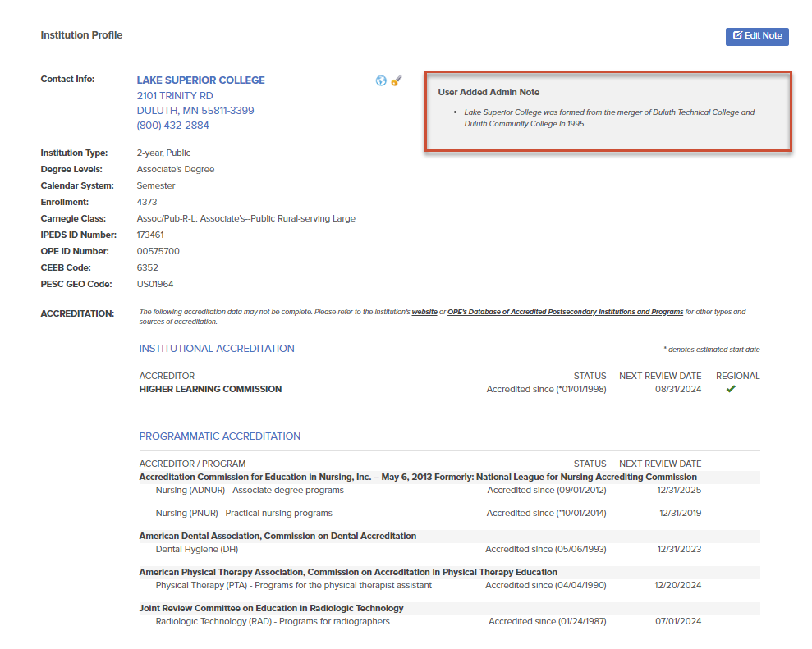
Task: Click the green Regional checkmark
Action: tap(731, 389)
